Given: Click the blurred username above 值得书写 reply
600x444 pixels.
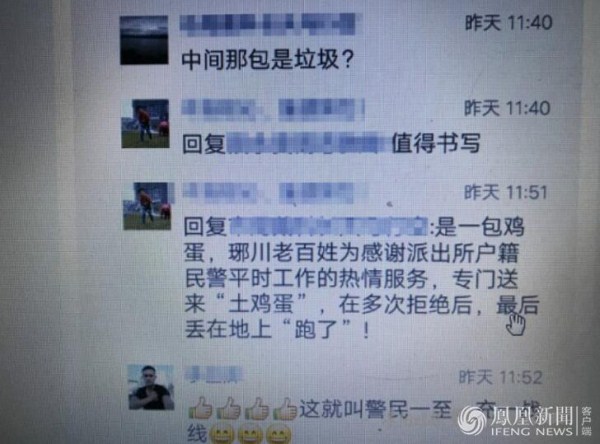Looking at the screenshot, I should click(272, 109).
